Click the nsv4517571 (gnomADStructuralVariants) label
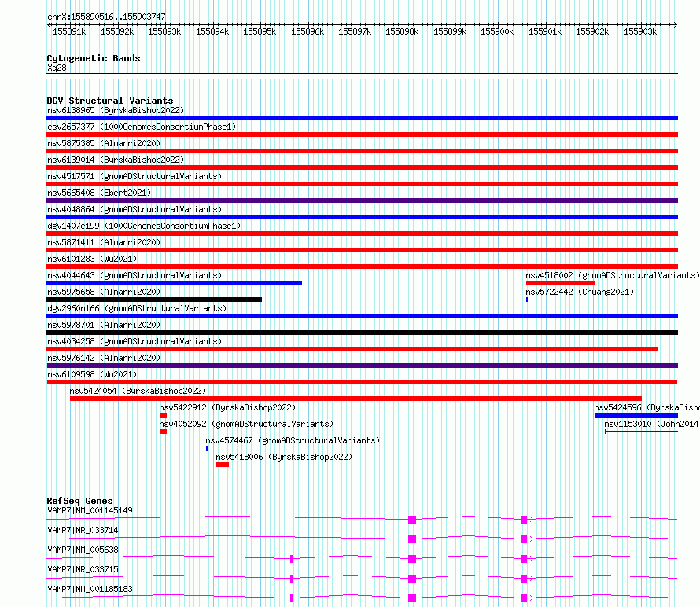Screen dimensions: 700x607 click(x=134, y=176)
